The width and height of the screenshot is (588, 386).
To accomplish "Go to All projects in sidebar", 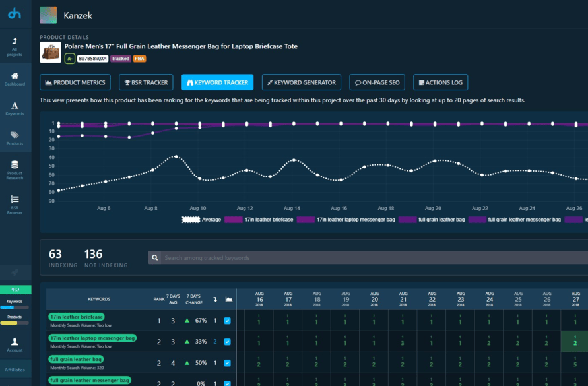I will coord(15,47).
